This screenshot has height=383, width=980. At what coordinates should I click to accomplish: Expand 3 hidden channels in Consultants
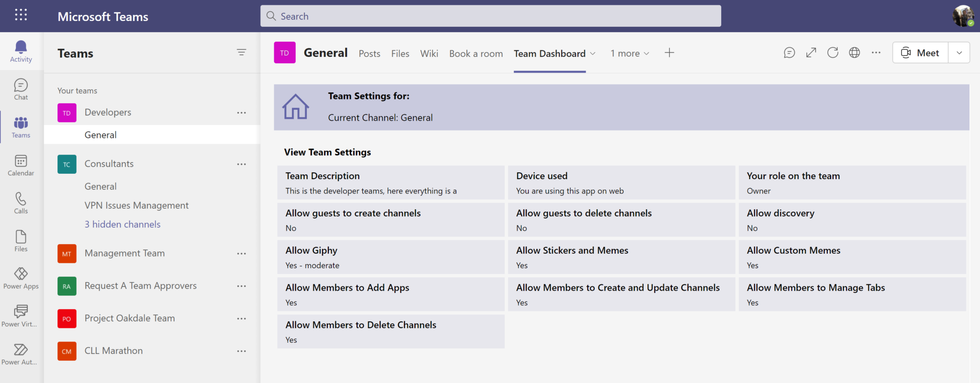pyautogui.click(x=122, y=224)
